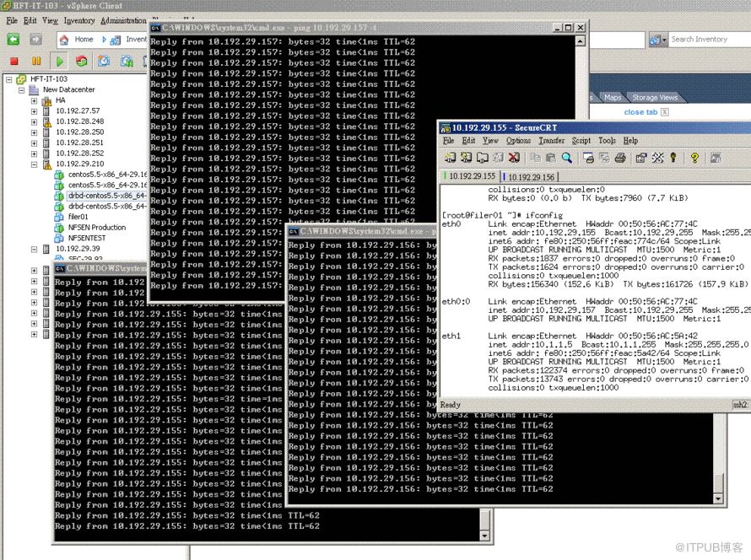Click in the Search Inventory field
The height and width of the screenshot is (560, 751).
(x=710, y=40)
